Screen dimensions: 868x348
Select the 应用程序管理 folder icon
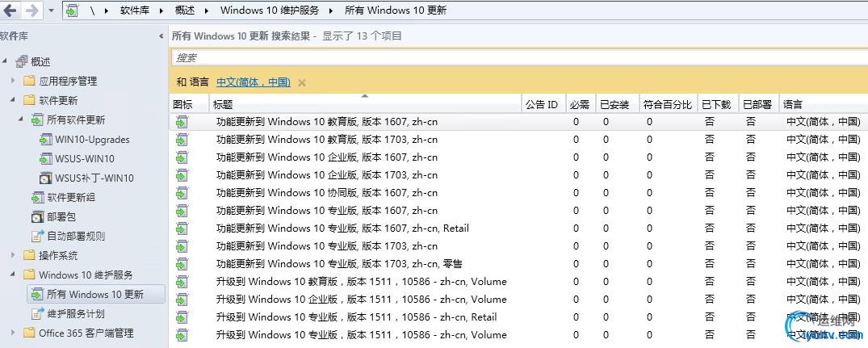[x=29, y=81]
